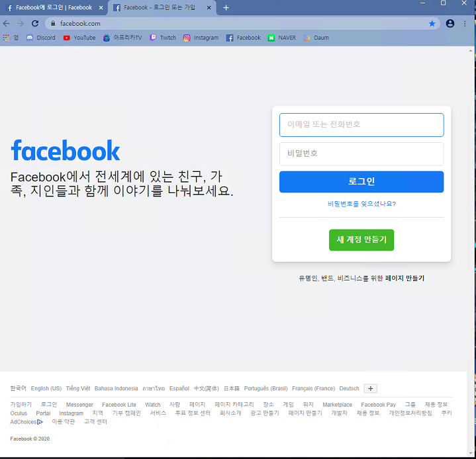Switch language to English (US)
This screenshot has height=459, width=476.
click(46, 388)
